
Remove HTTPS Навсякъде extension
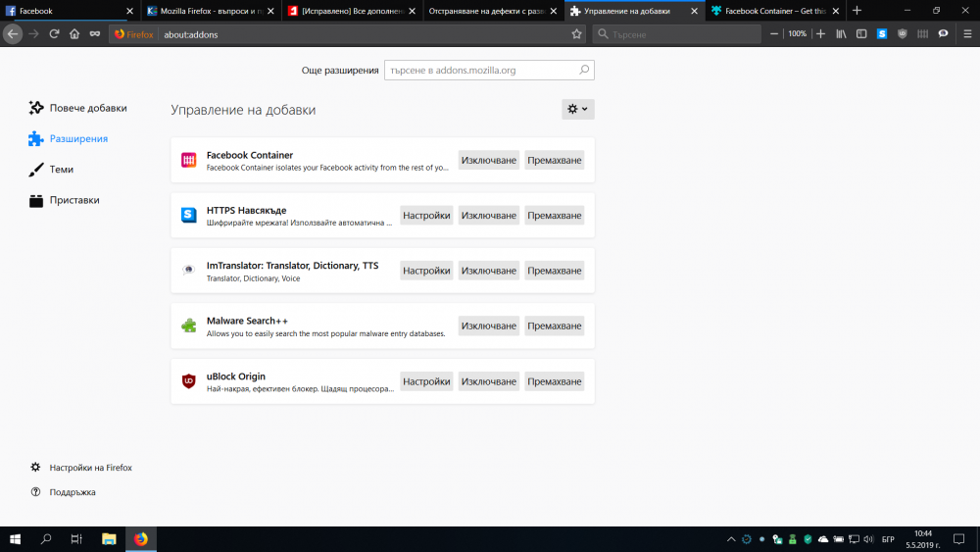(x=555, y=215)
